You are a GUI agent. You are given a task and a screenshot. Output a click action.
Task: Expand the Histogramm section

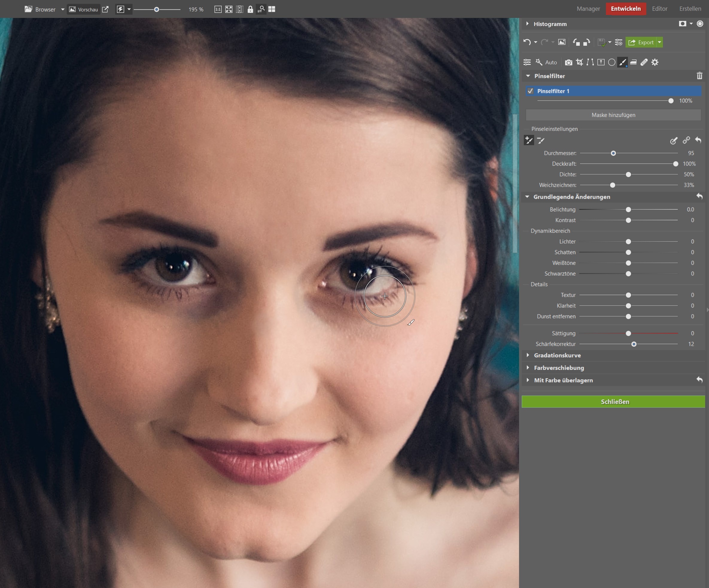pos(527,24)
